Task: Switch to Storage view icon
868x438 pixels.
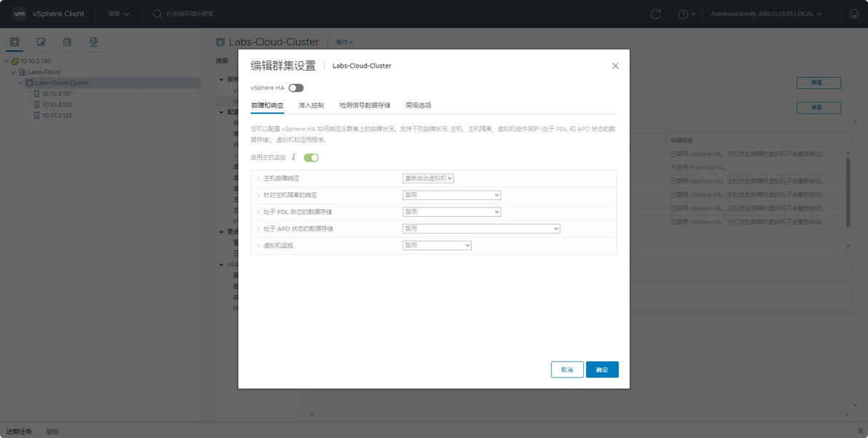Action: [67, 41]
